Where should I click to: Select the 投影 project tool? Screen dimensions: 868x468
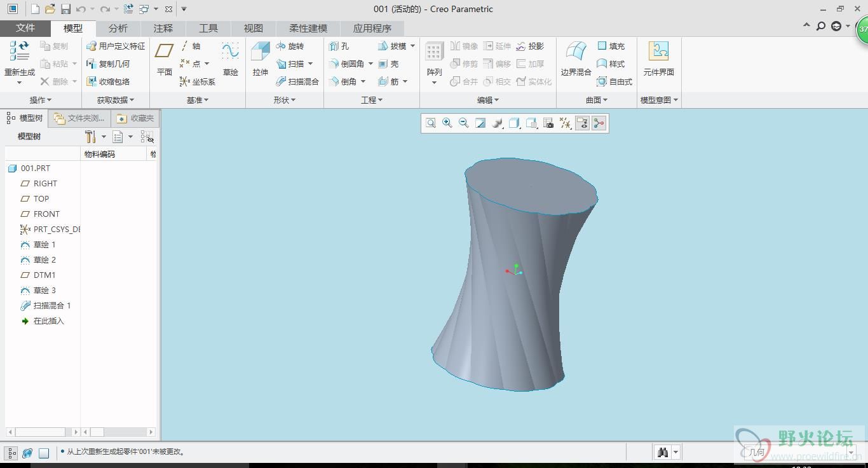(530, 46)
